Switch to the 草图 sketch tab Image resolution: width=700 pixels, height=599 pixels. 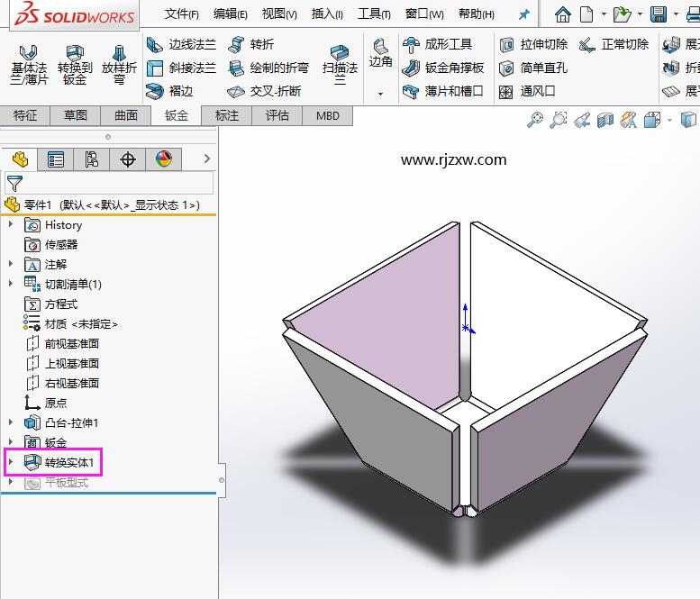coord(75,115)
